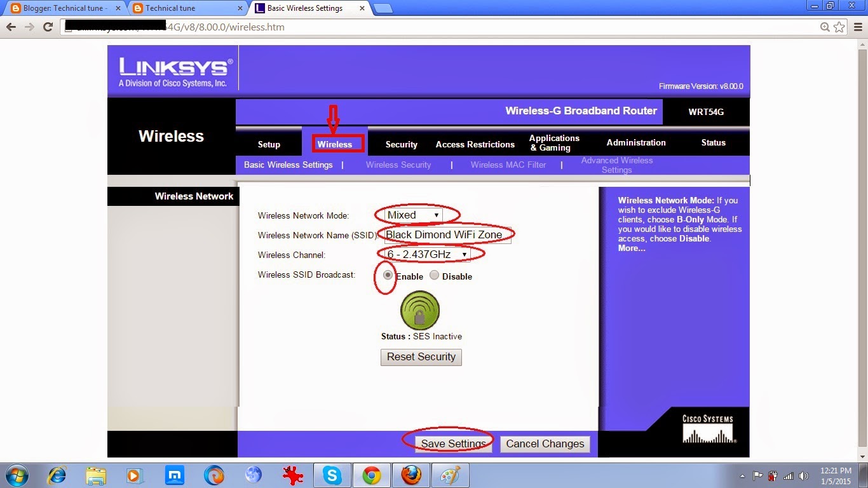Select the Basic Wireless Settings sub-tab
This screenshot has height=488, width=868.
[288, 165]
